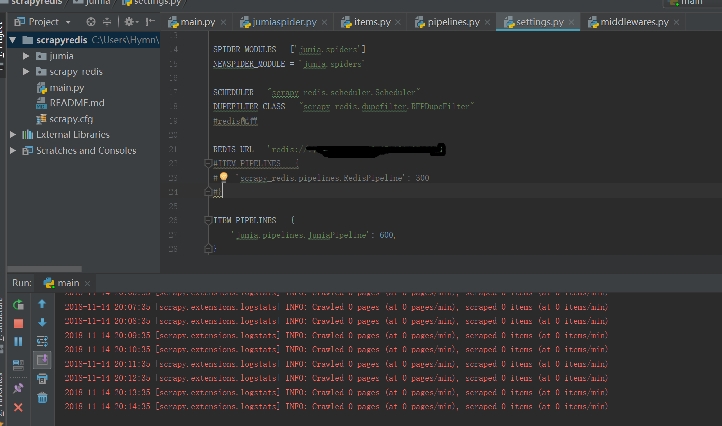Expand the jumia folder
722x426 pixels.
26,56
